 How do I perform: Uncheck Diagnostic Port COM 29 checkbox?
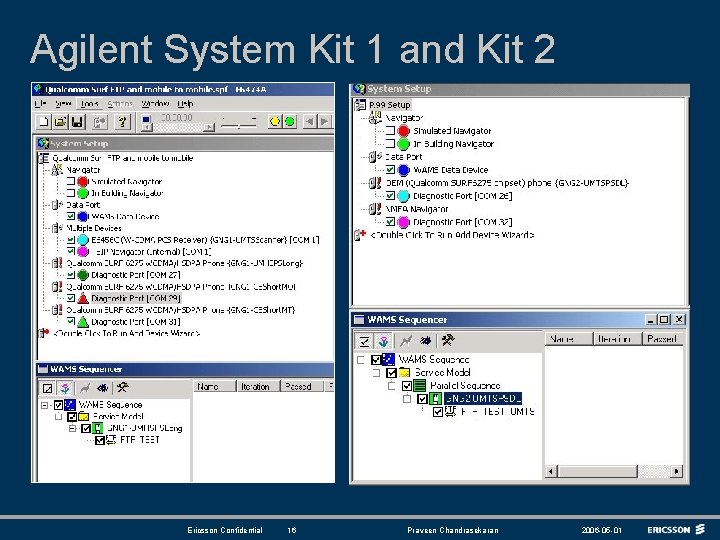pos(71,298)
